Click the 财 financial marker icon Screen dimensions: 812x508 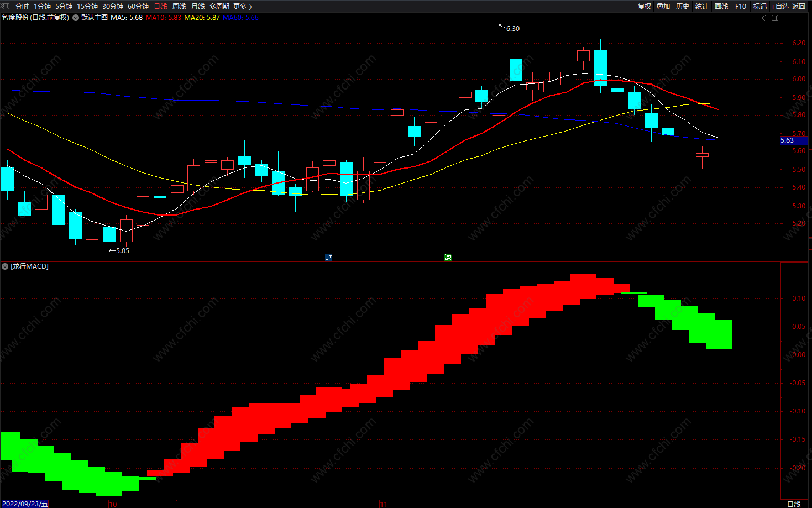tap(328, 257)
